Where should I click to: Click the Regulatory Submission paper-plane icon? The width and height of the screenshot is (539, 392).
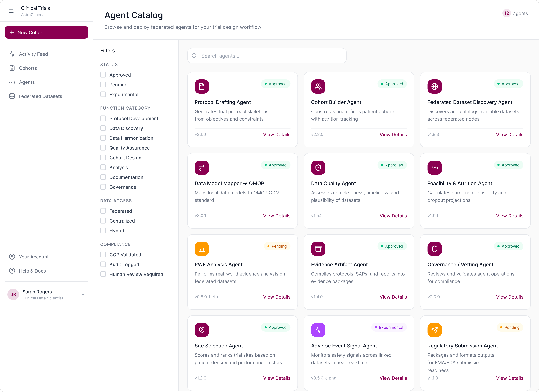point(435,330)
